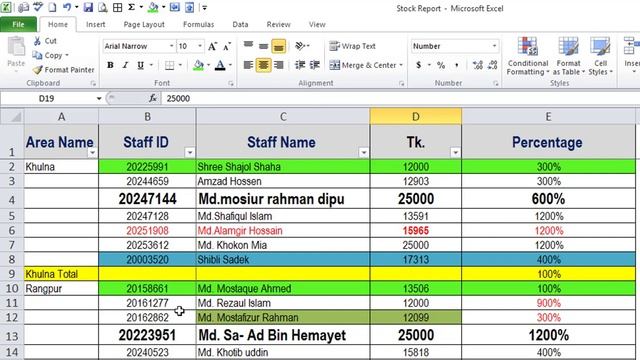Toggle Bold formatting
The image size is (640, 360).
click(x=110, y=65)
